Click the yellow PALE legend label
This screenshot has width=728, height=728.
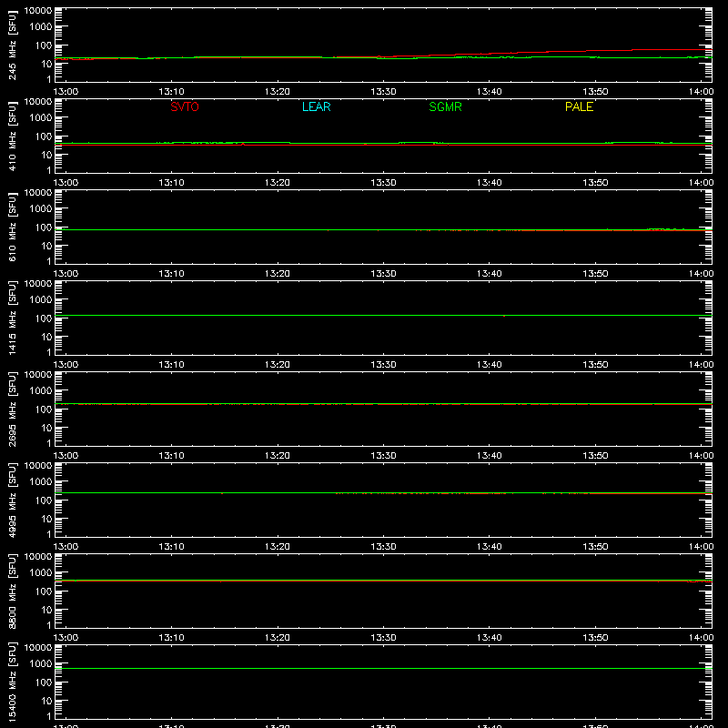(579, 106)
